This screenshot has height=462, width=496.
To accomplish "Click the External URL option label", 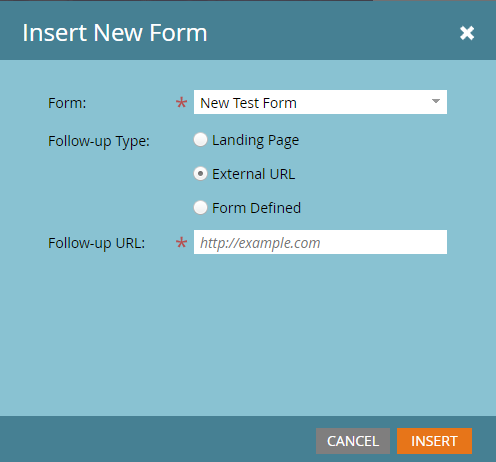I will click(x=254, y=174).
